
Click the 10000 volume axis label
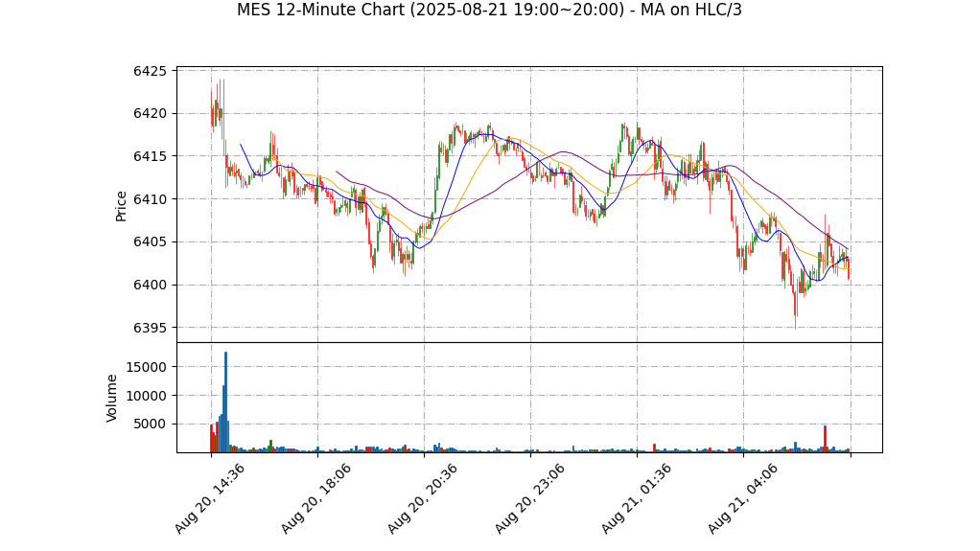pos(146,396)
